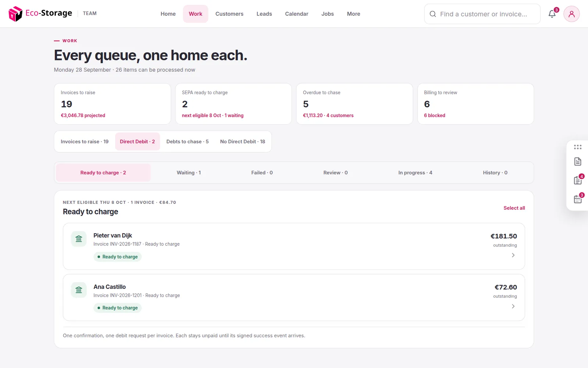588x368 pixels.
Task: Open the Leads navigation item
Action: [x=264, y=14]
